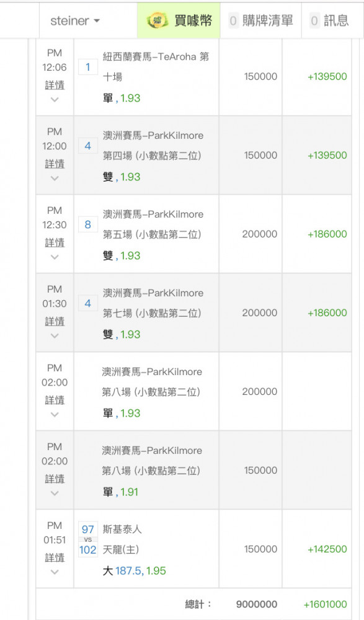Image resolution: width=364 pixels, height=620 pixels.
Task: Click 詳情 link for the 1.91 odds 第八場 bet
Action: pyautogui.click(x=55, y=479)
